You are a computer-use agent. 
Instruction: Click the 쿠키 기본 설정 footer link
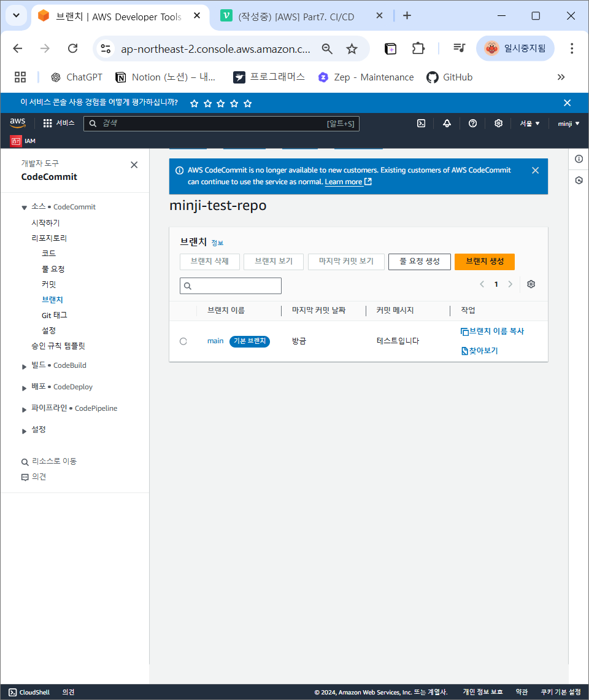coord(561,693)
